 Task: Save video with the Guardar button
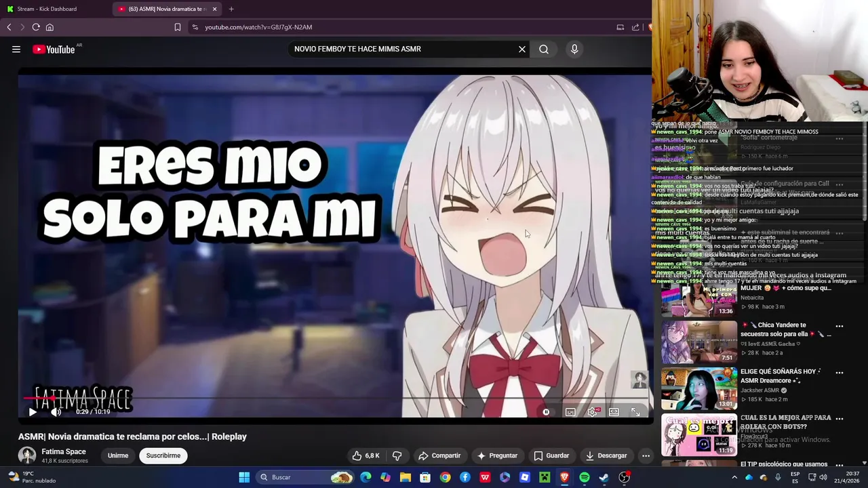(x=551, y=455)
